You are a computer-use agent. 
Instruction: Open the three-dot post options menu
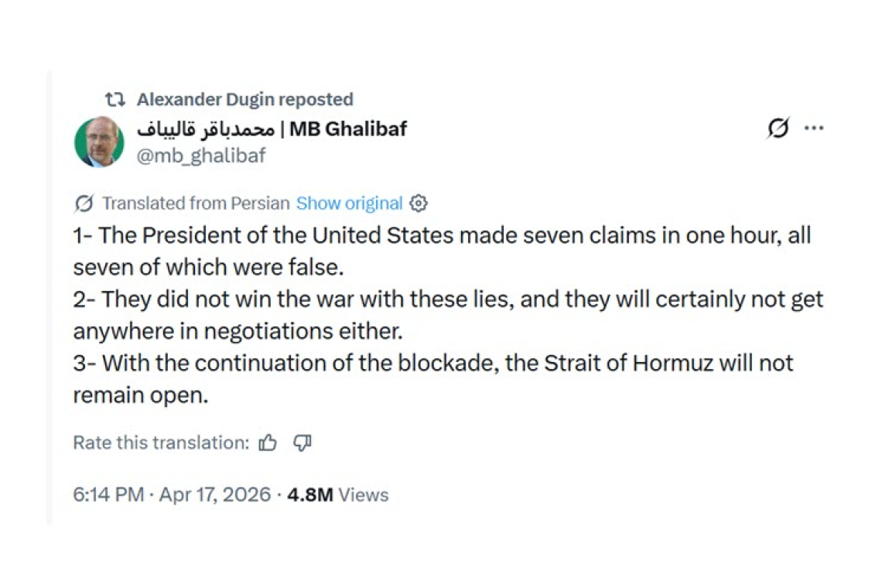click(x=814, y=128)
